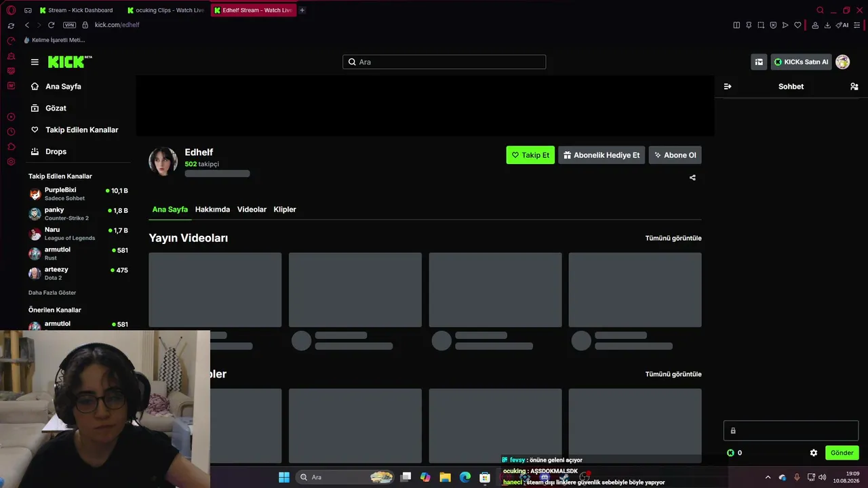
Task: Open the taskbar clock and date
Action: (x=846, y=477)
